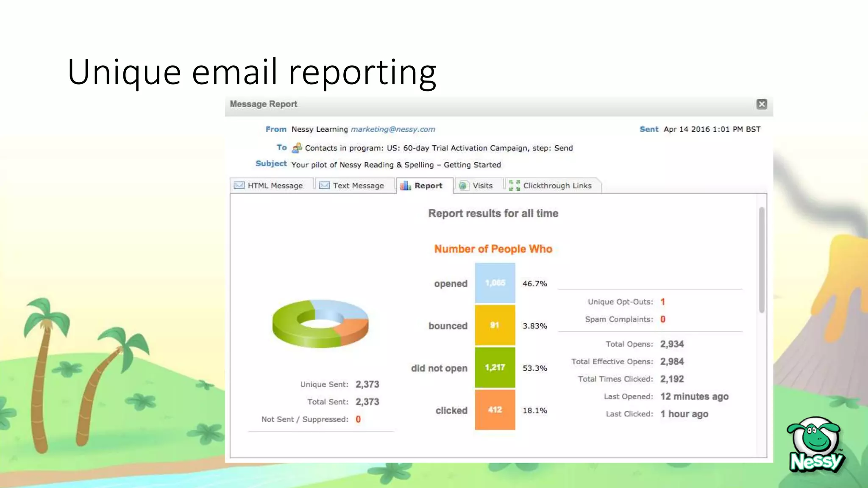Click the clicked orange bar showing 412

click(495, 410)
